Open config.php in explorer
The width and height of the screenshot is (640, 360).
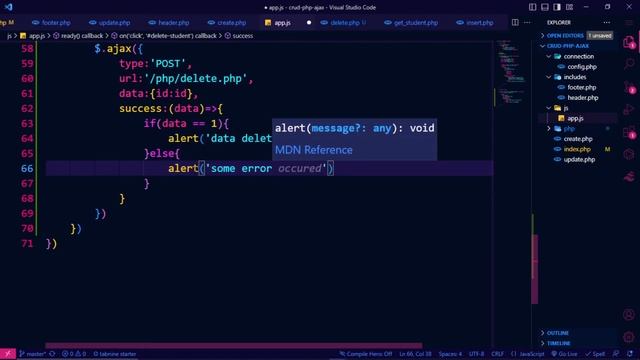[582, 67]
